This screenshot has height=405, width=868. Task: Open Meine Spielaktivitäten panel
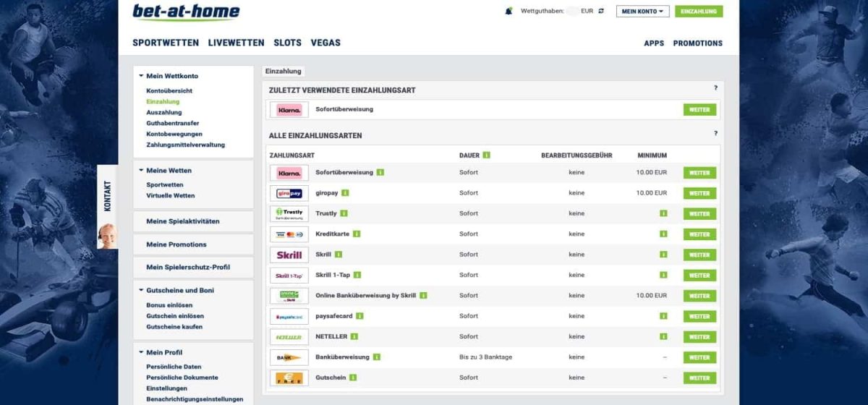click(193, 221)
